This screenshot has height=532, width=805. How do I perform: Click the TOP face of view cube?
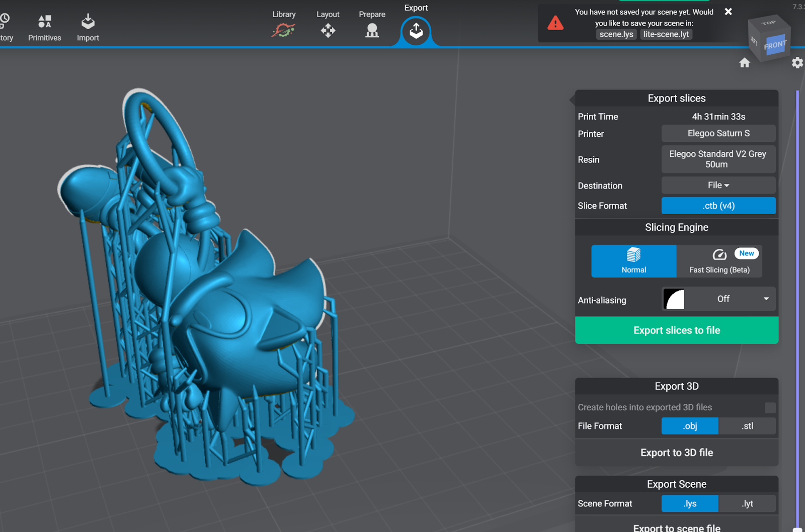pyautogui.click(x=768, y=23)
